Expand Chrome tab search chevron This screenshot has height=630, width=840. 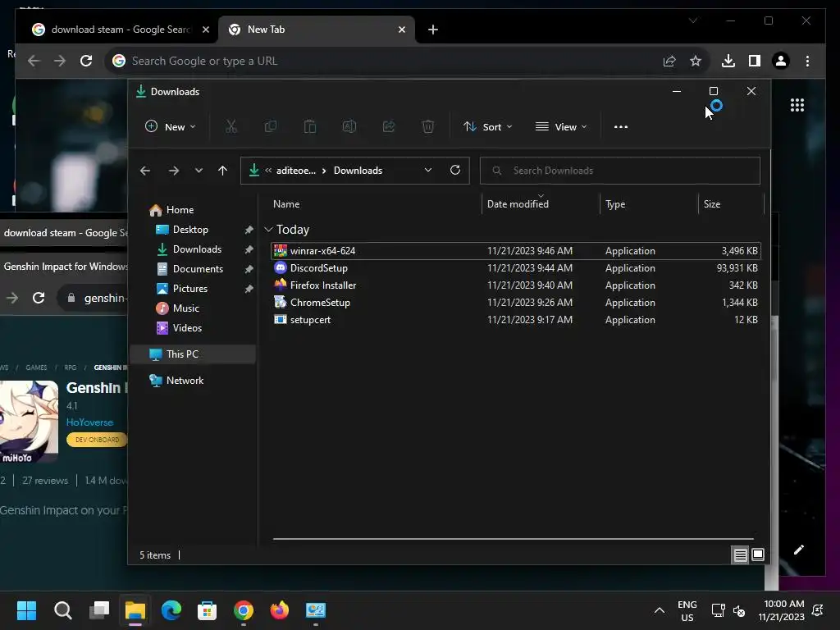click(x=693, y=21)
